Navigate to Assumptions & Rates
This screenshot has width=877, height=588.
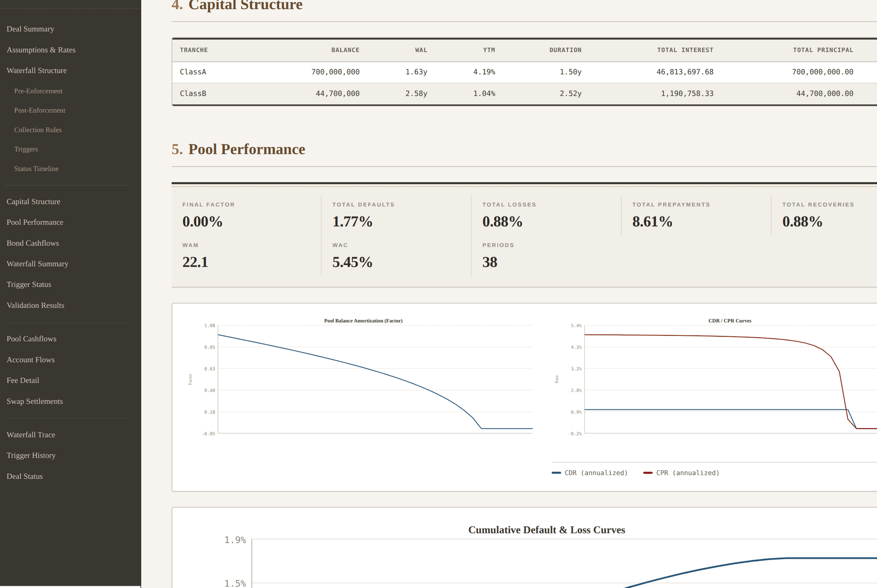(41, 50)
